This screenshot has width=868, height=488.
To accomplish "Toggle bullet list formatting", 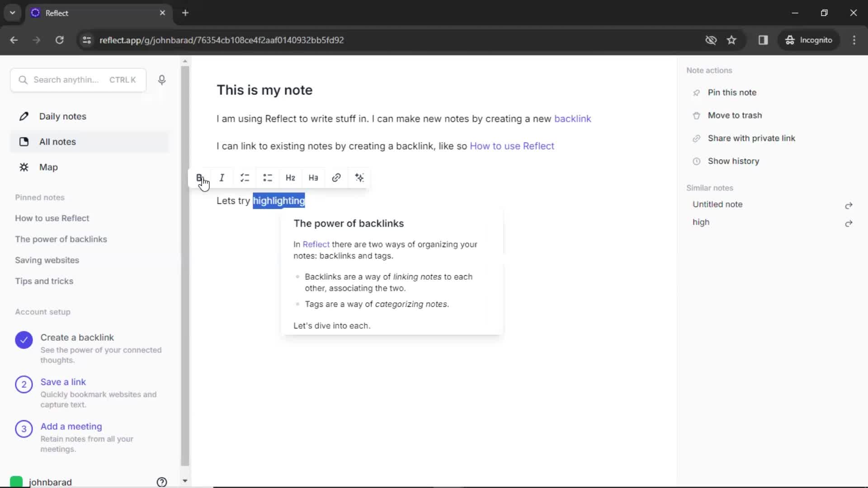I will (x=268, y=178).
